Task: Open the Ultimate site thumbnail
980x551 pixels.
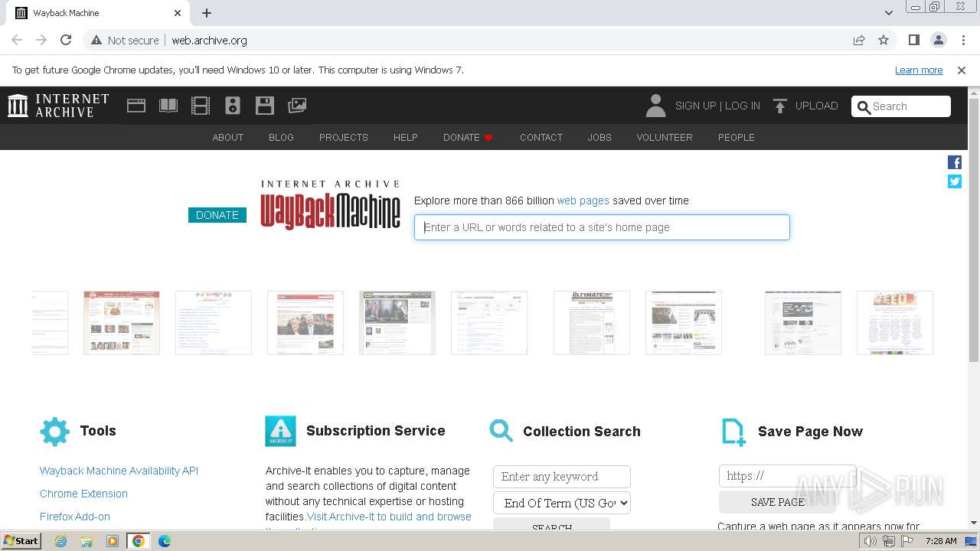Action: [592, 322]
